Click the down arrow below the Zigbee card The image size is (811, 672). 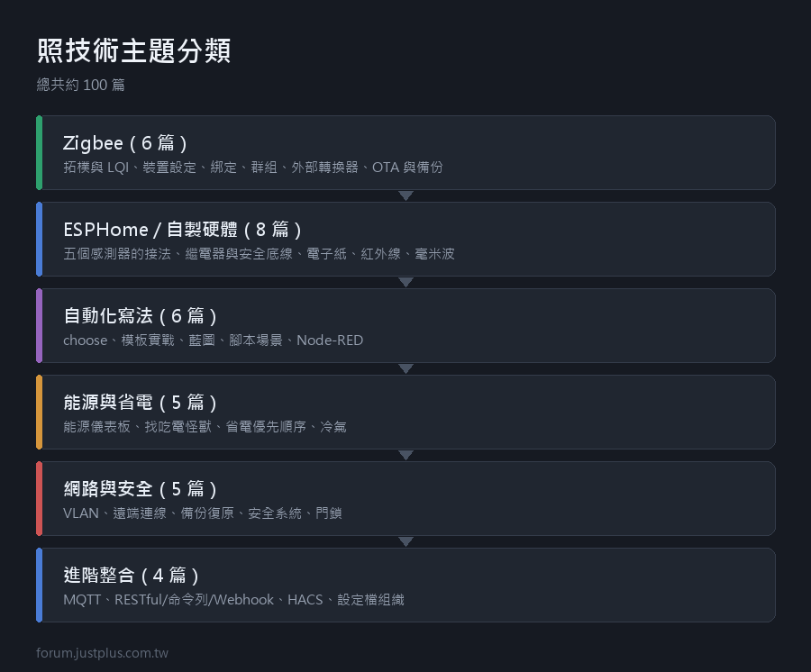tap(406, 195)
